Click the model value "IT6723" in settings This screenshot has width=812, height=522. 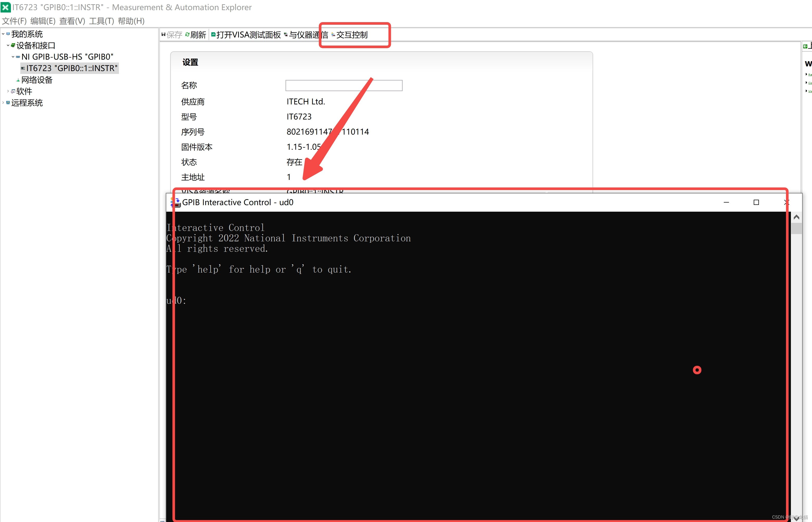pyautogui.click(x=299, y=117)
